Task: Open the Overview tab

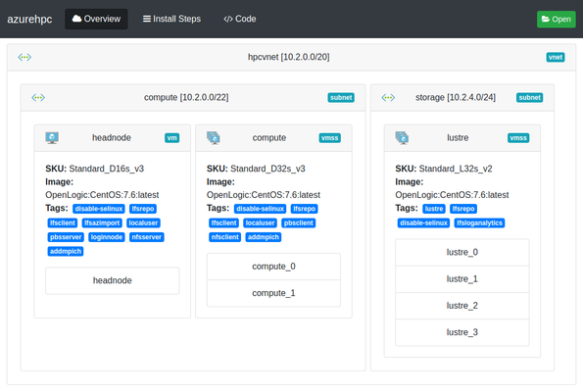Action: tap(96, 19)
